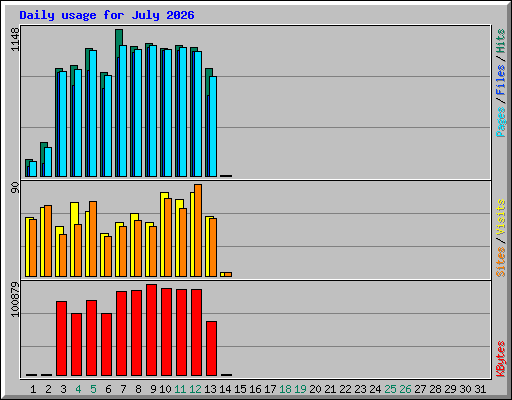Click green weekend day 5 label
Screen dimensions: 512x400
(93, 389)
